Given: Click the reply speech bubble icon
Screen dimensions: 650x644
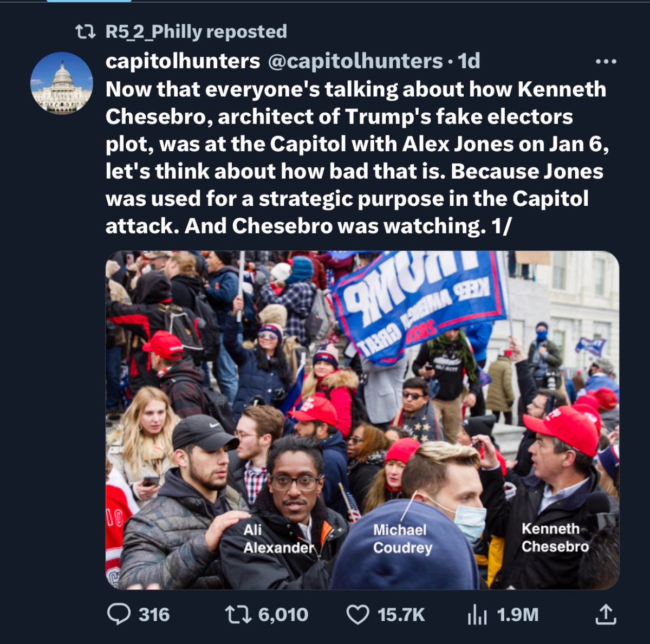Looking at the screenshot, I should pos(119,614).
